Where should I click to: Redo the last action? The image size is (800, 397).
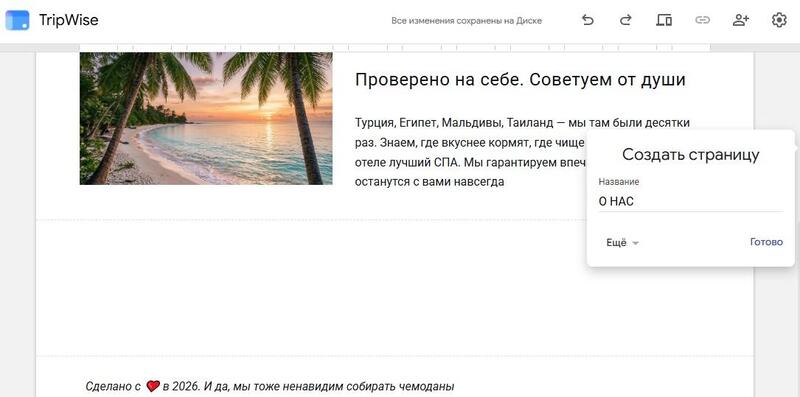pos(626,20)
